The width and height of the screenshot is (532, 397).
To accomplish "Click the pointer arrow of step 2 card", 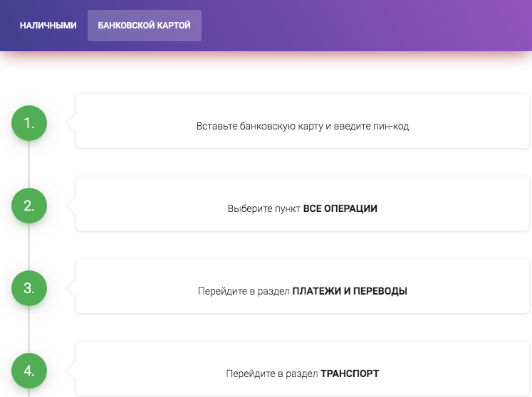I will pos(71,206).
